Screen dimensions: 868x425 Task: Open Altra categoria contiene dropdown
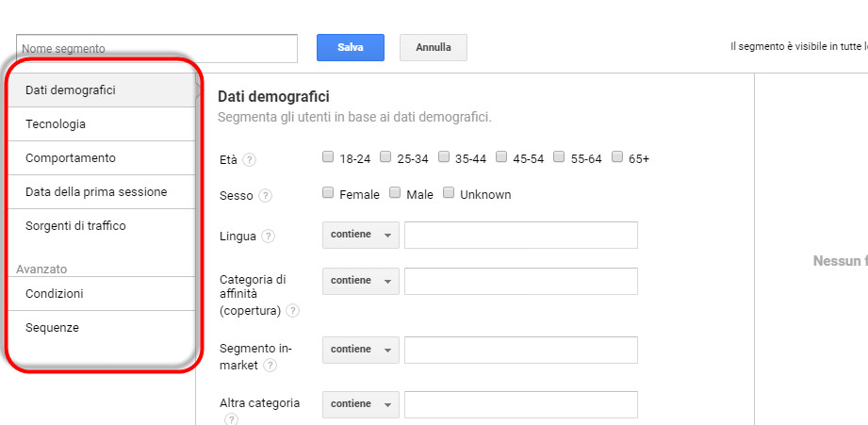[x=361, y=404]
